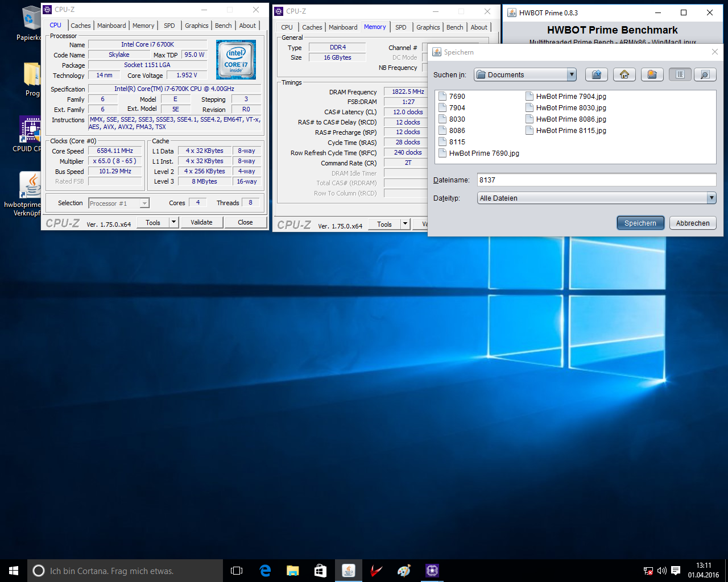Screen dimensions: 728x582
Task: Select file icon of HwBot Prime 7690.jpg
Action: coord(442,153)
